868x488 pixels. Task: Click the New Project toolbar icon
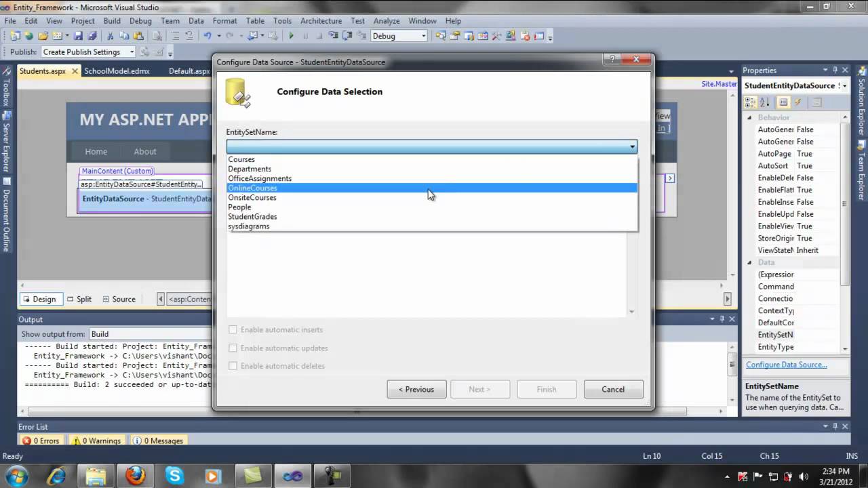tap(15, 36)
